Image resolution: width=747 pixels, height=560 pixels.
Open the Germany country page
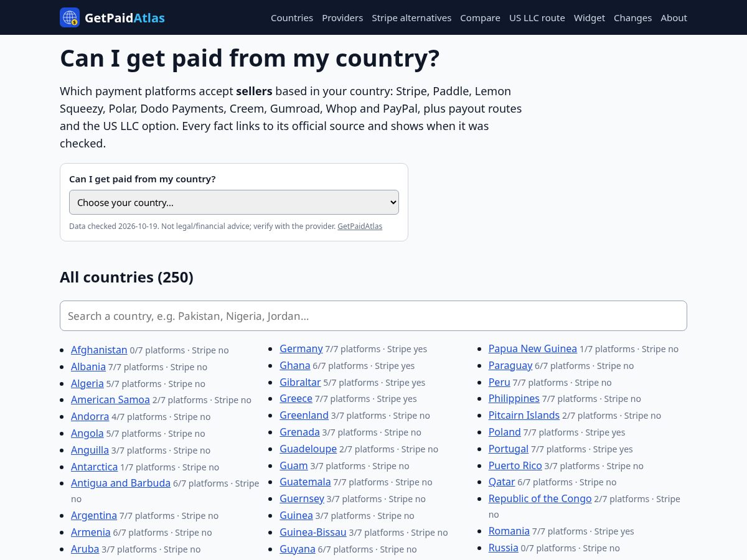(301, 348)
